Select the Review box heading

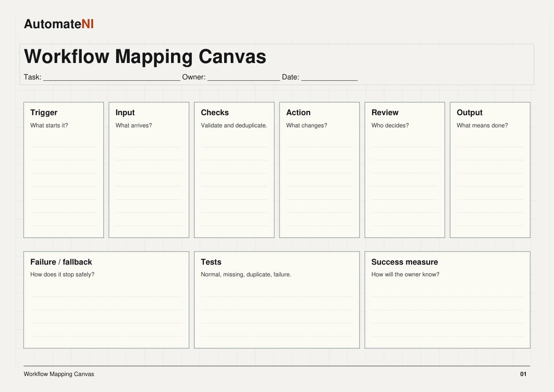coord(385,112)
